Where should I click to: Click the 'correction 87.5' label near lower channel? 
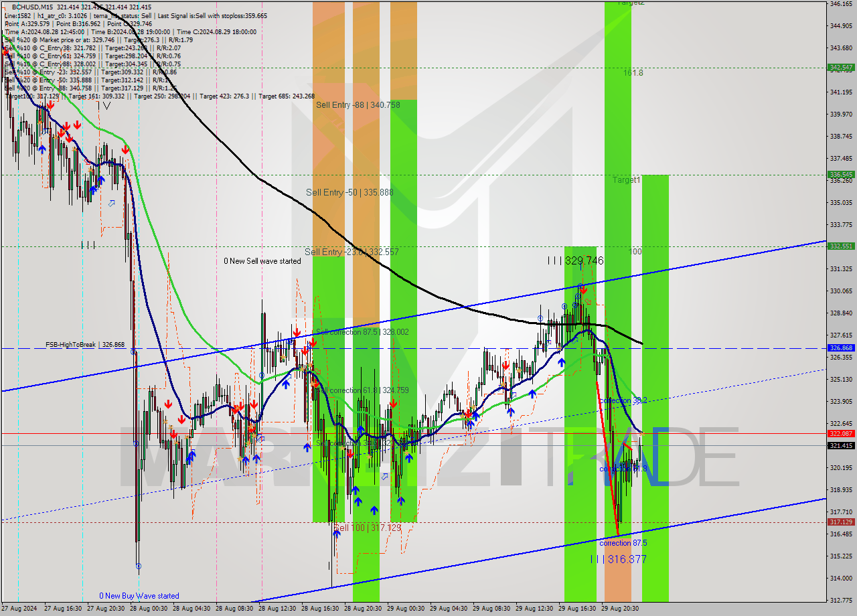pyautogui.click(x=623, y=543)
